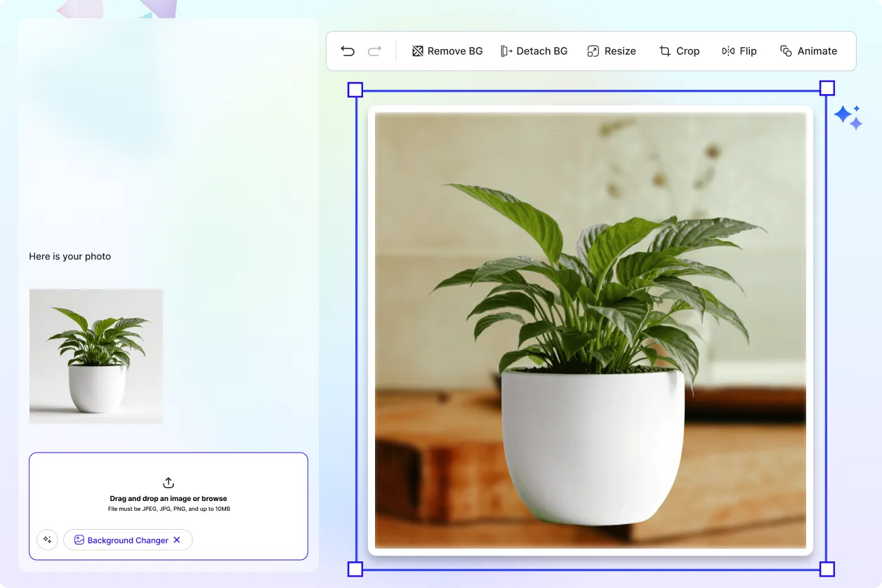Click the generated plant photo thumbnail
Image resolution: width=882 pixels, height=588 pixels.
[x=96, y=356]
